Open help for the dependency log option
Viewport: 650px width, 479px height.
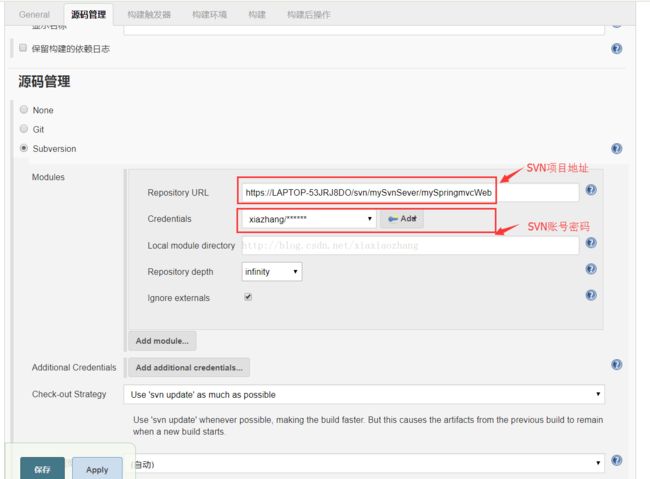click(616, 49)
